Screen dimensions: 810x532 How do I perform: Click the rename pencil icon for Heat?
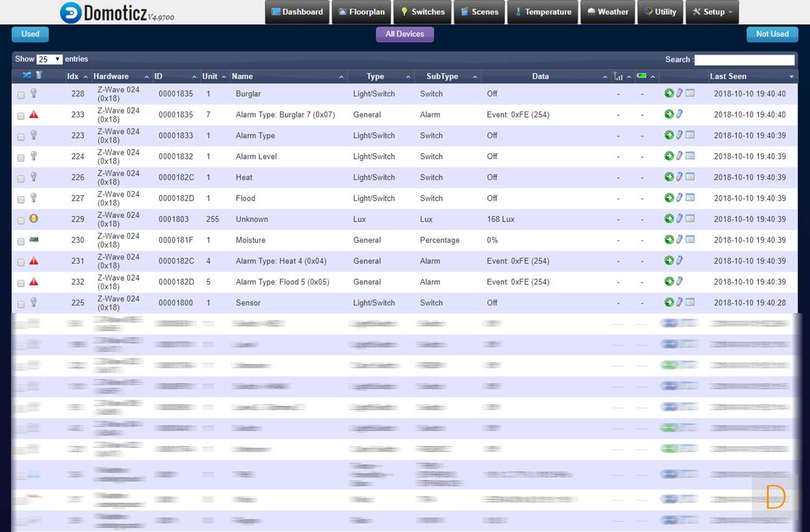click(x=679, y=177)
